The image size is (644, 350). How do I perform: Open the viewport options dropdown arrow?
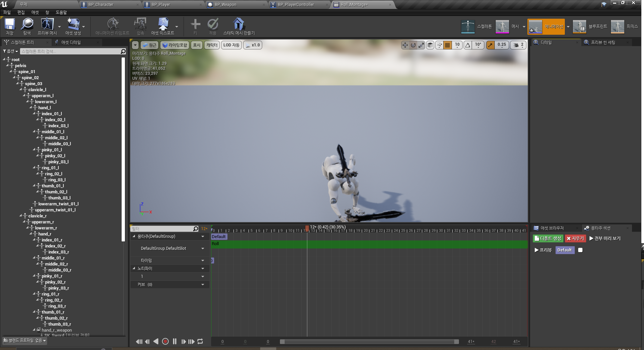[x=135, y=45]
